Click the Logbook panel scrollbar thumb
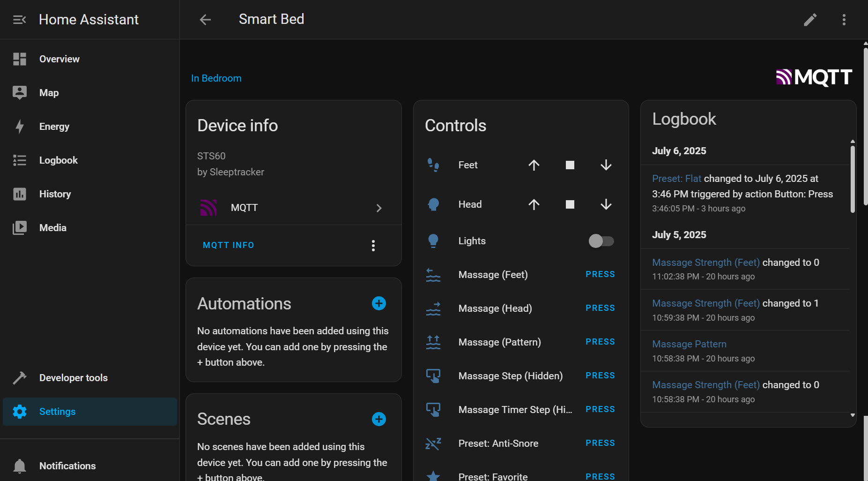 pos(853,179)
